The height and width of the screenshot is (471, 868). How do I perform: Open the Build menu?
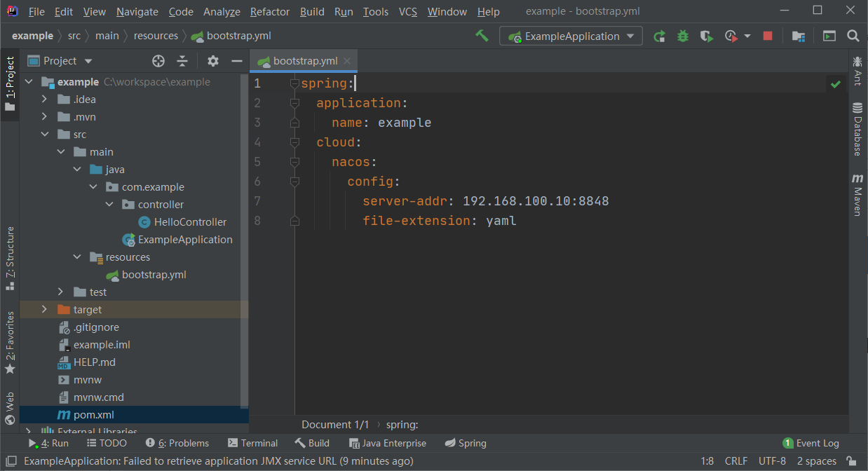tap(312, 12)
